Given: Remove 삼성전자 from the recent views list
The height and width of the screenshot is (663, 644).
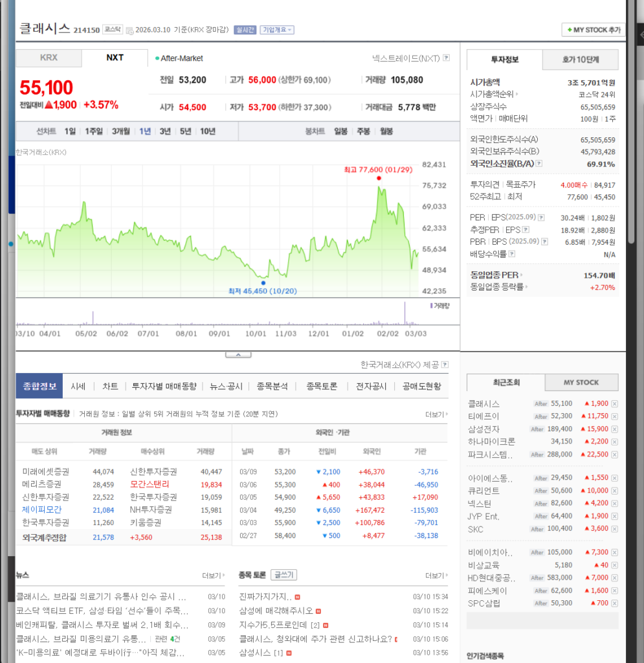Looking at the screenshot, I should coord(614,429).
